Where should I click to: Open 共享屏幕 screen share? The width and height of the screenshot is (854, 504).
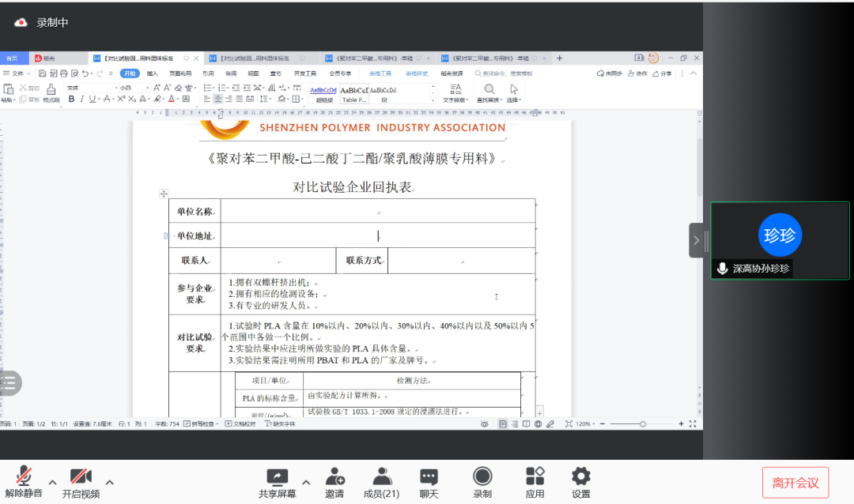[x=278, y=482]
